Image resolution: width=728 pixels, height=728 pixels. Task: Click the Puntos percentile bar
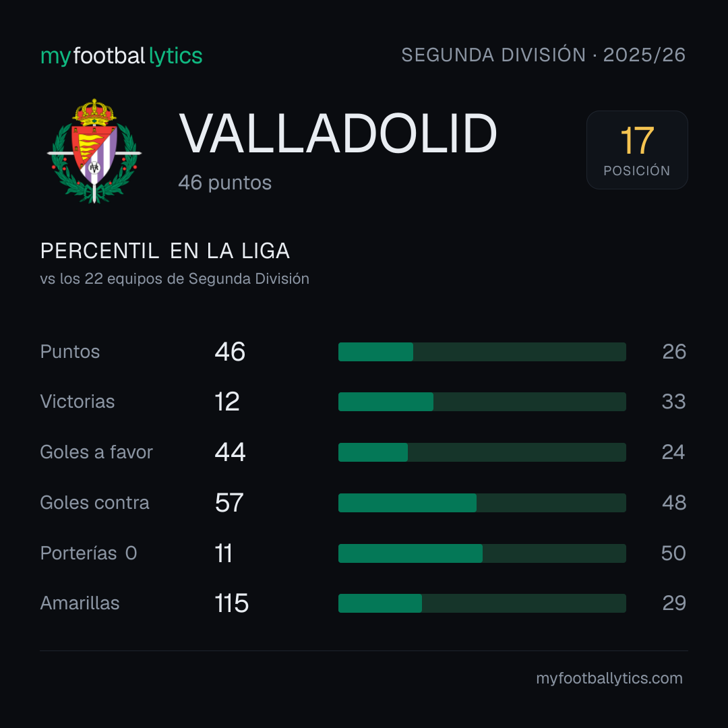click(x=482, y=351)
